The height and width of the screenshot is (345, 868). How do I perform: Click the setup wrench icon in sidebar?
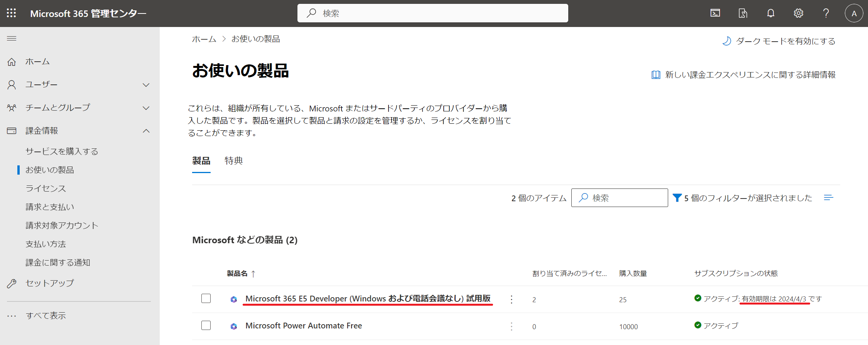[x=12, y=283]
